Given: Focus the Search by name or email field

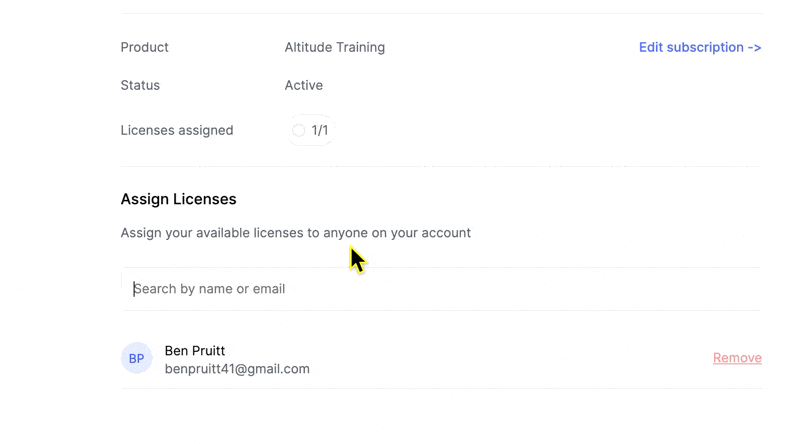Looking at the screenshot, I should point(441,289).
